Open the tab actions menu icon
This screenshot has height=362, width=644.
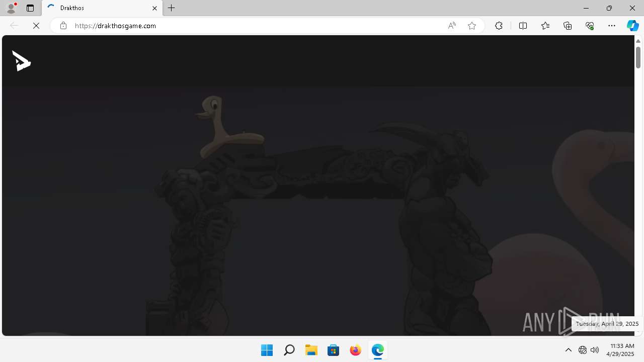(30, 8)
